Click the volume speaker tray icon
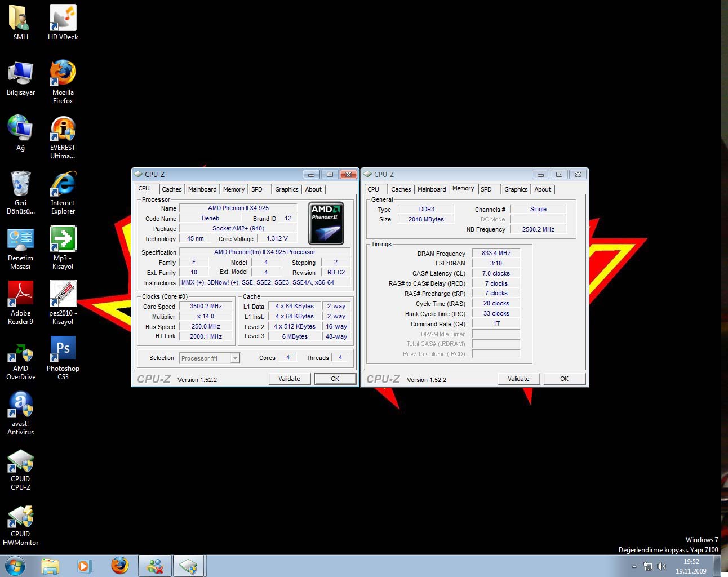 (662, 566)
